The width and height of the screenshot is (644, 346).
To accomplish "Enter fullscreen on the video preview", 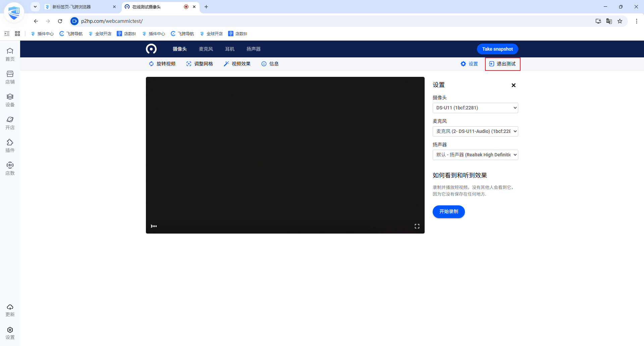I will pyautogui.click(x=417, y=226).
